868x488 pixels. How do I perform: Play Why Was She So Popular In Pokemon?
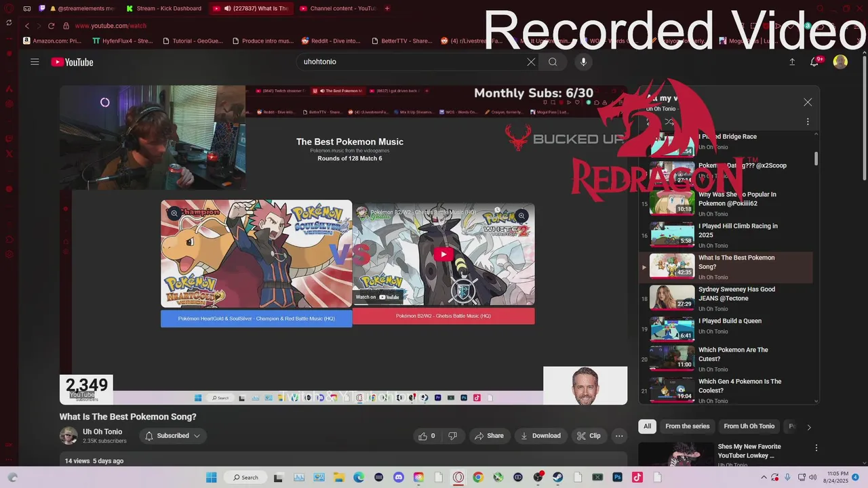click(726, 203)
